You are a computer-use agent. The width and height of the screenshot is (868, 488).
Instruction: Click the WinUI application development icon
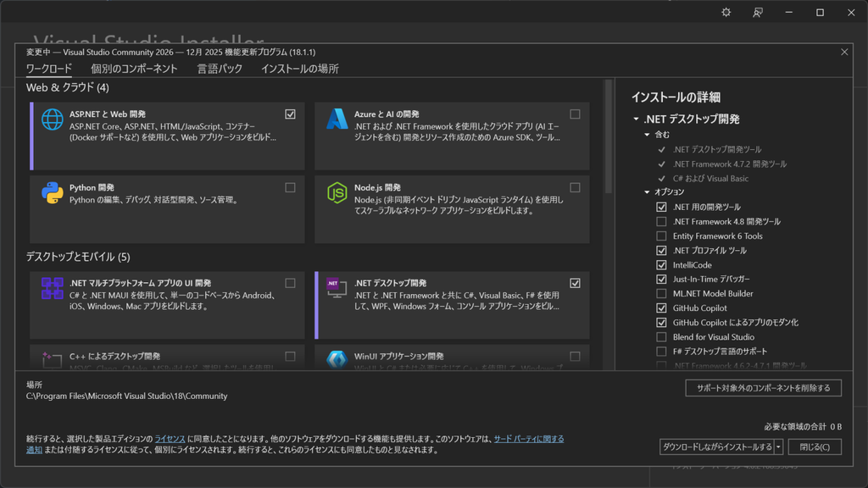coord(337,359)
